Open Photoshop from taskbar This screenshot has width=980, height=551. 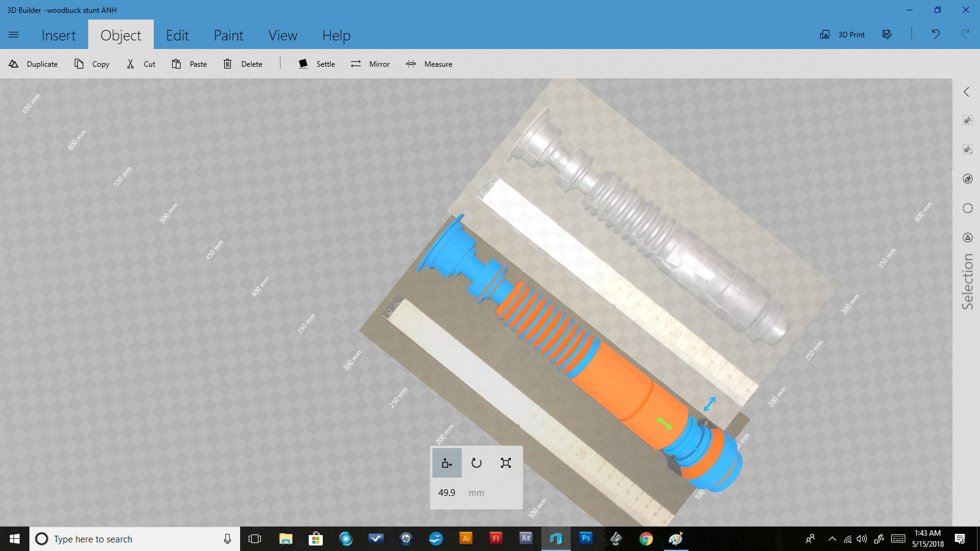(x=586, y=539)
